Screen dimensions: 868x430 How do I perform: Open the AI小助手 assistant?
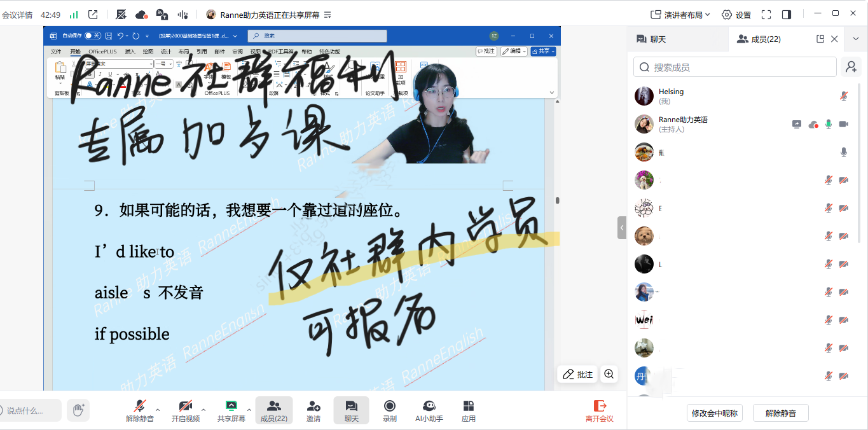point(429,410)
